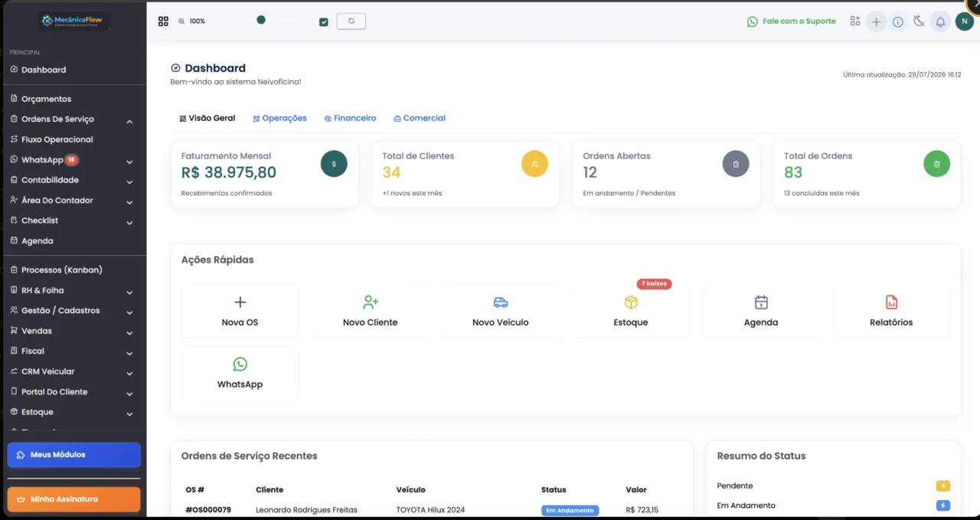Switch to the Operações tab
This screenshot has height=520, width=980.
(279, 118)
